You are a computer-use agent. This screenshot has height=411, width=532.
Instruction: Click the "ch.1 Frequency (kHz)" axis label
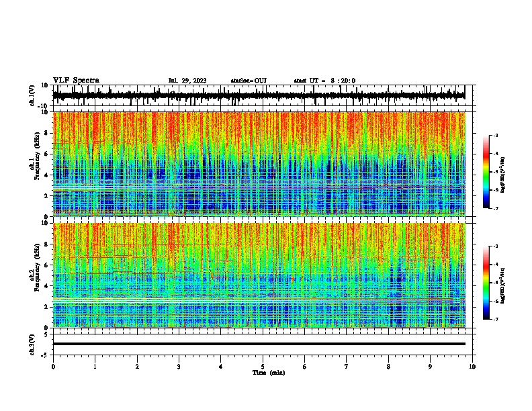(35, 156)
